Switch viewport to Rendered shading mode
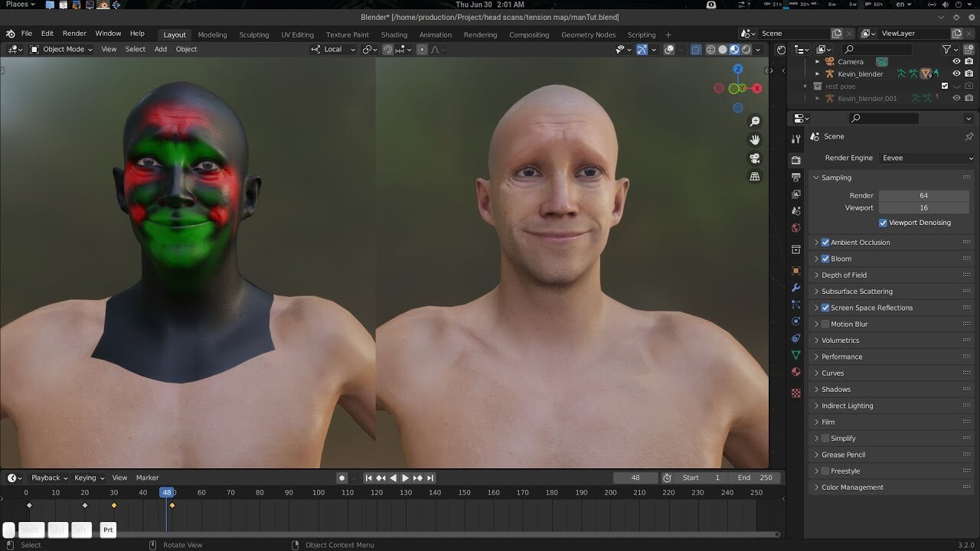 [746, 49]
